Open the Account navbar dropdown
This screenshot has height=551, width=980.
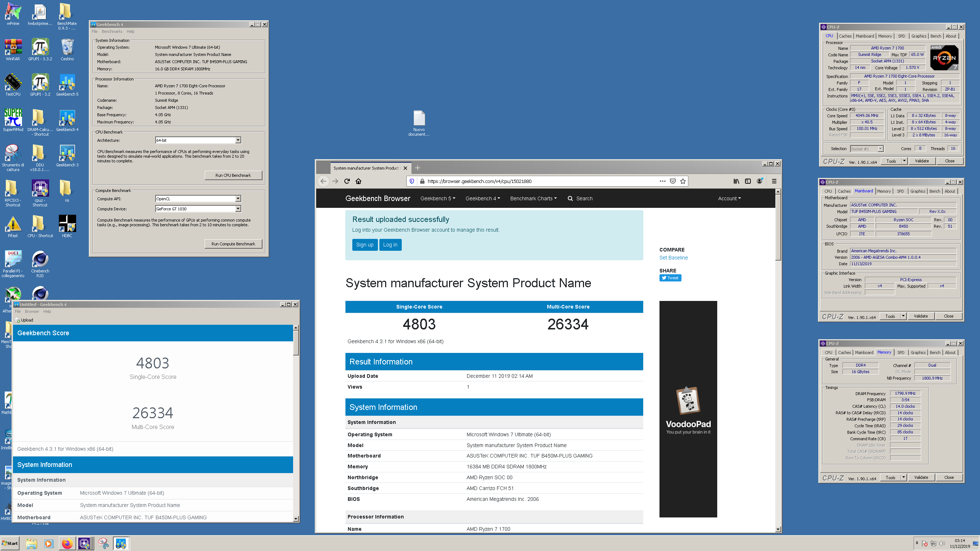729,198
